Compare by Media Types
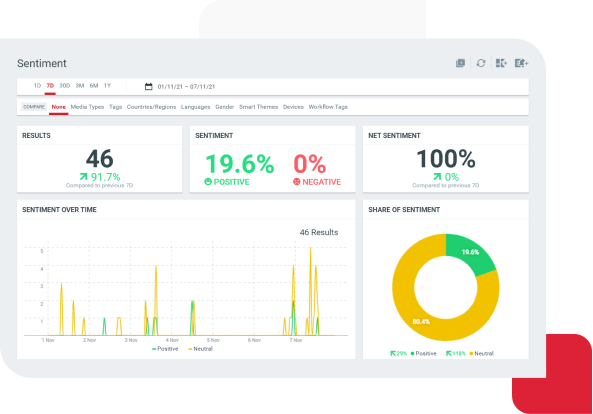 [x=87, y=107]
